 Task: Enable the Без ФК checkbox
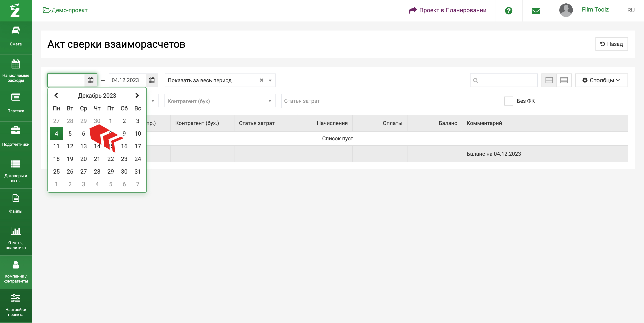point(508,101)
